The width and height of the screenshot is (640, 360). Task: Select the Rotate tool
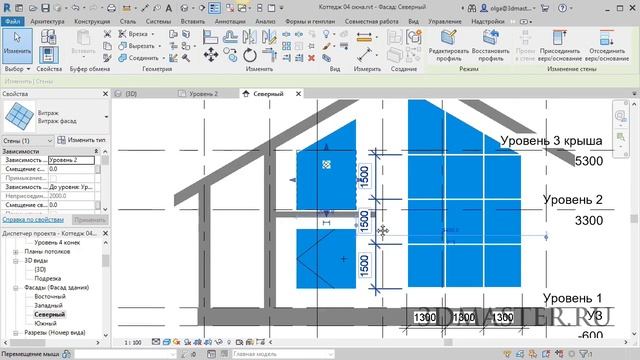(249, 55)
